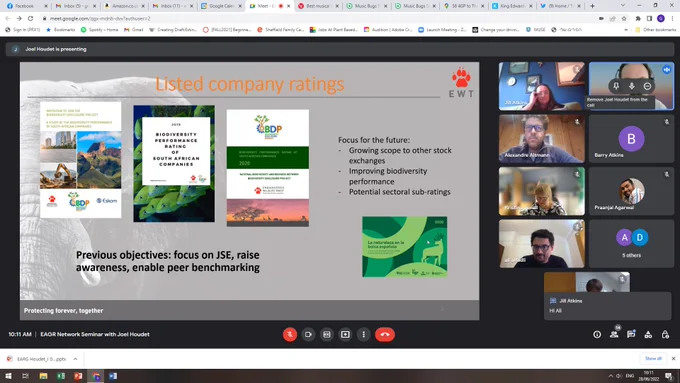
Task: Open Excel from taskbar
Action: [61, 376]
